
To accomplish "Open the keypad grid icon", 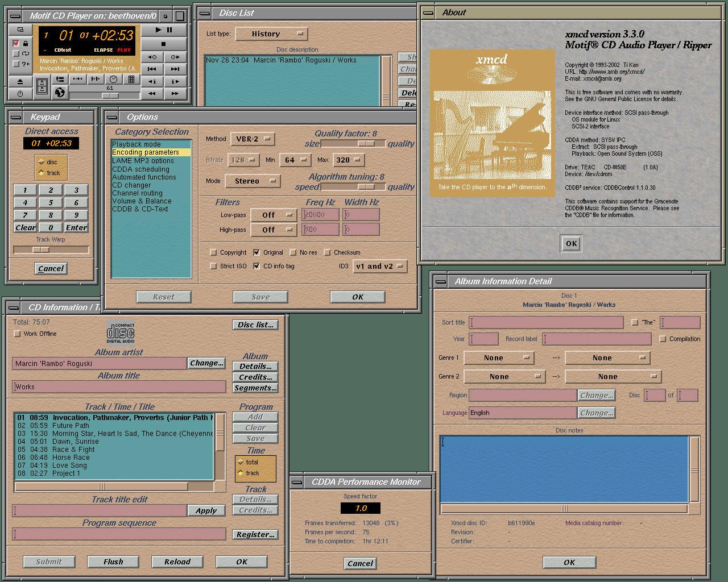I will [131, 80].
